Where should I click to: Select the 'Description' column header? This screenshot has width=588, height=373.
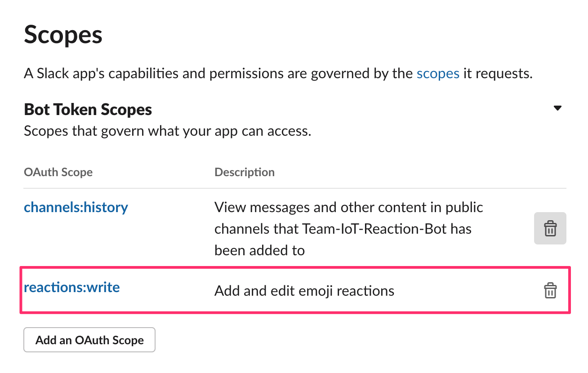click(245, 172)
